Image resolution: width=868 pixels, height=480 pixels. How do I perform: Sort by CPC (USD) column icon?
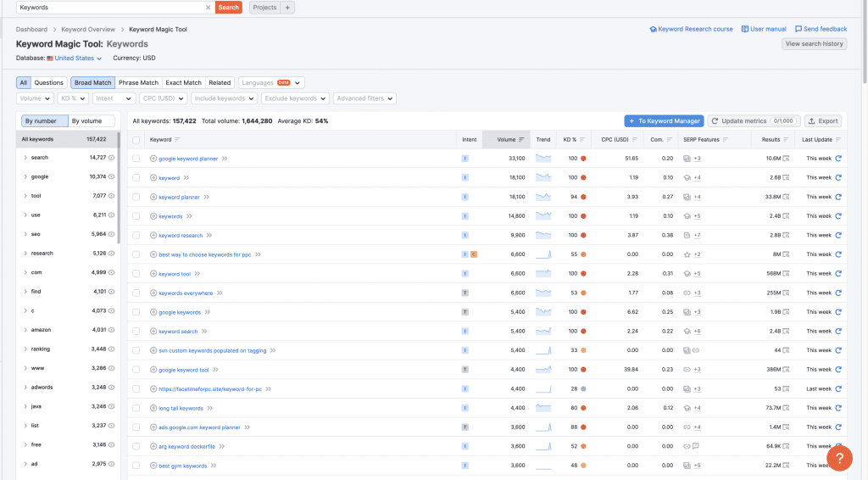(634, 140)
